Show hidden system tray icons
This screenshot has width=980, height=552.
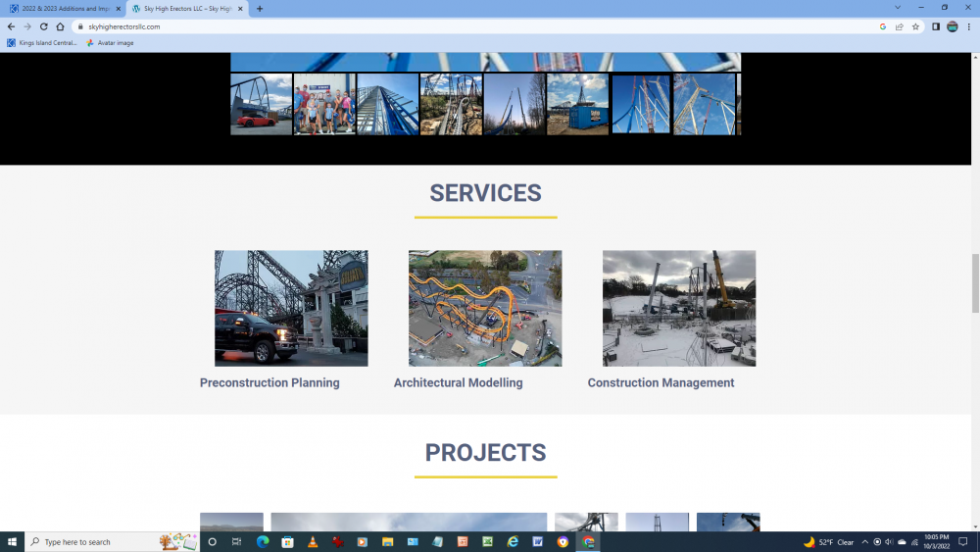(x=865, y=542)
